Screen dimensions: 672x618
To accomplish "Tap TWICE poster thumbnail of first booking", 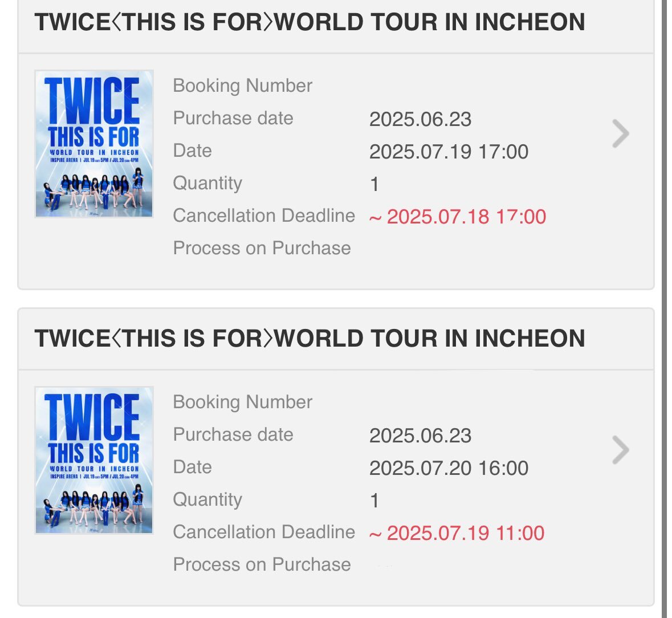I will [x=94, y=144].
